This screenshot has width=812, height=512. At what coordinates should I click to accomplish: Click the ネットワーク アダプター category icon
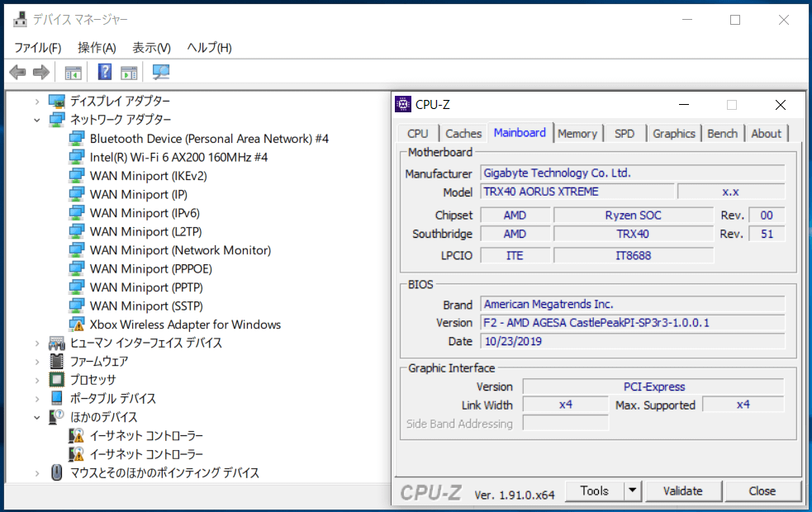[56, 120]
